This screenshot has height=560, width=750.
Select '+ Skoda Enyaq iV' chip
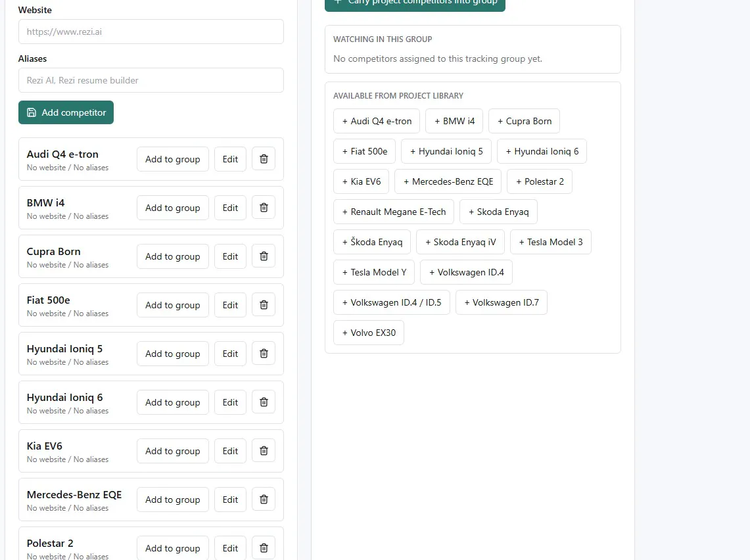click(x=461, y=241)
